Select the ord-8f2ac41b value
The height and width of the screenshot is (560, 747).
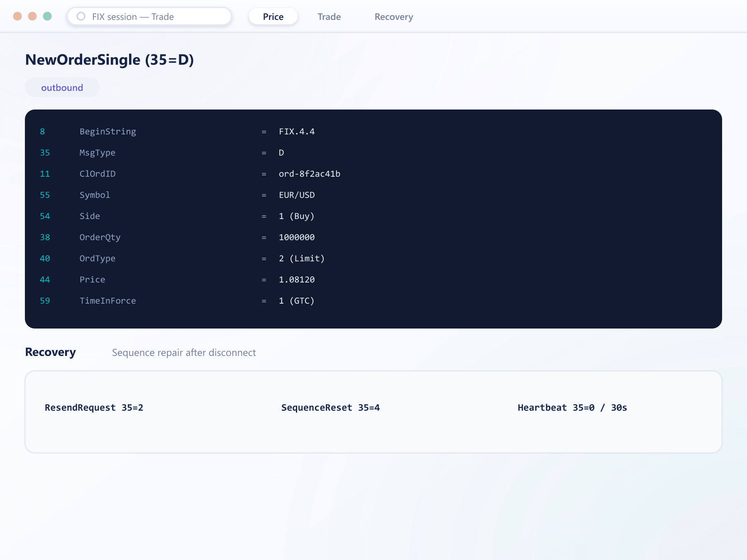[310, 174]
